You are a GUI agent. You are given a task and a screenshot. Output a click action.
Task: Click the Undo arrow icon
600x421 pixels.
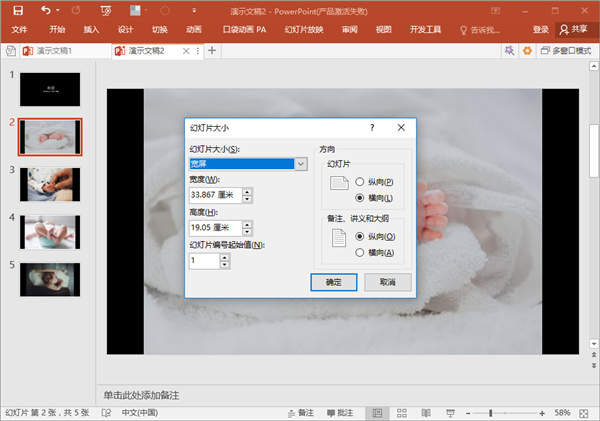pos(46,10)
